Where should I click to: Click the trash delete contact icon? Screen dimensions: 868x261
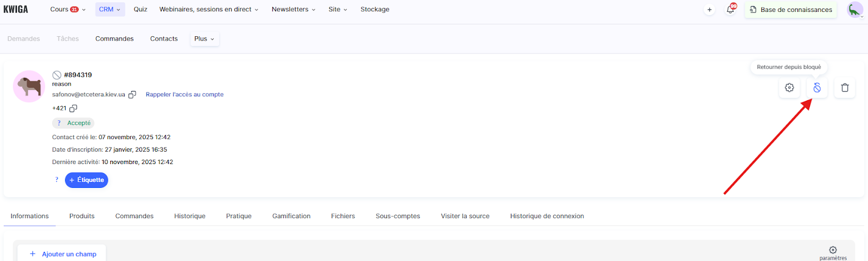pos(845,88)
